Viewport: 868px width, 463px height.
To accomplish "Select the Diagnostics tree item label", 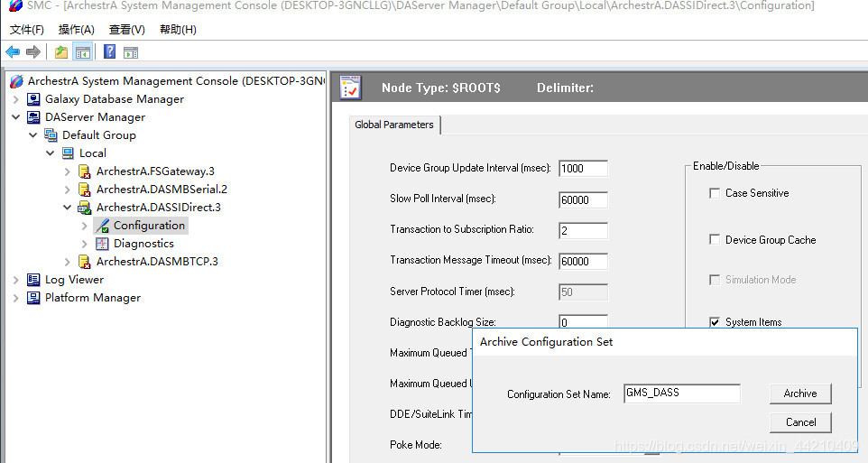I will [x=143, y=244].
